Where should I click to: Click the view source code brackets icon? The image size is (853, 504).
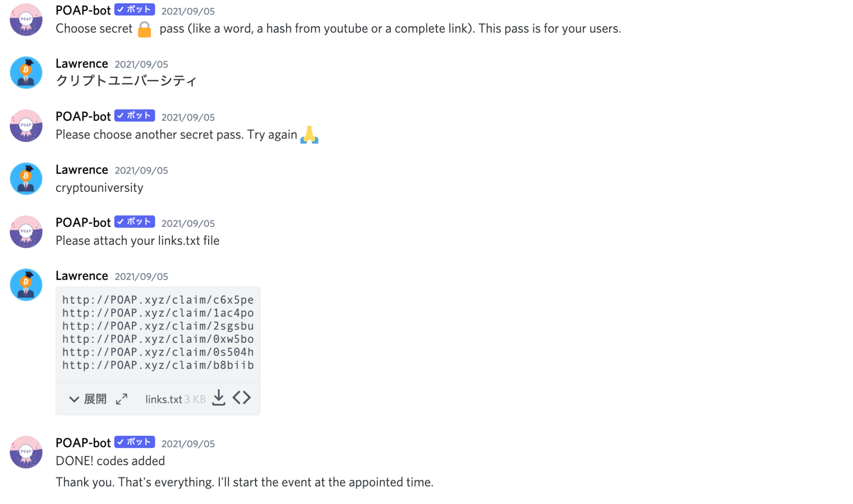tap(241, 398)
